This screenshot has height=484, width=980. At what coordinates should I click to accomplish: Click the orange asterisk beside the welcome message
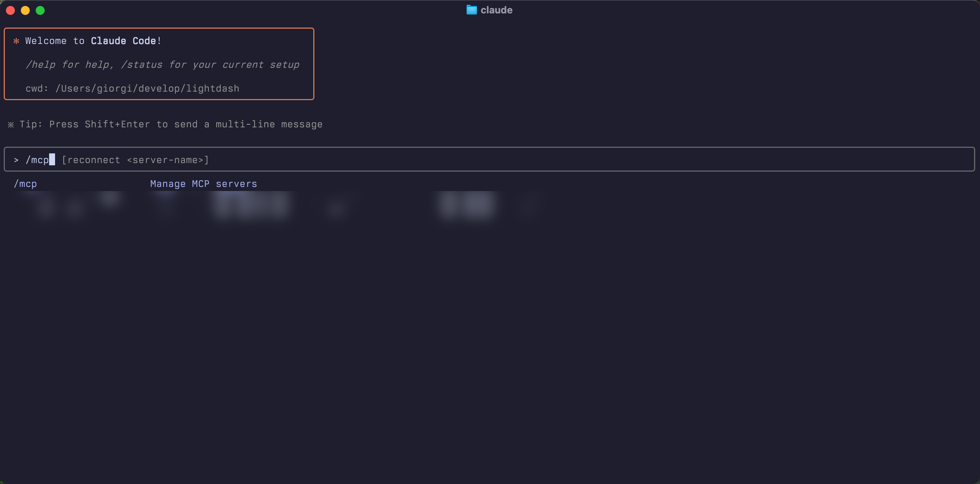[16, 41]
